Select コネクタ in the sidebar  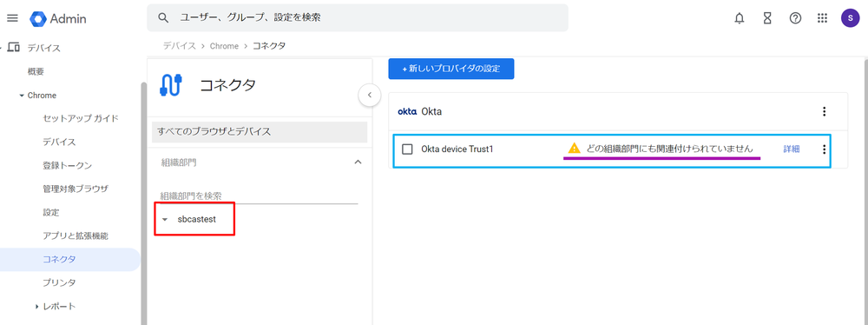[69, 260]
